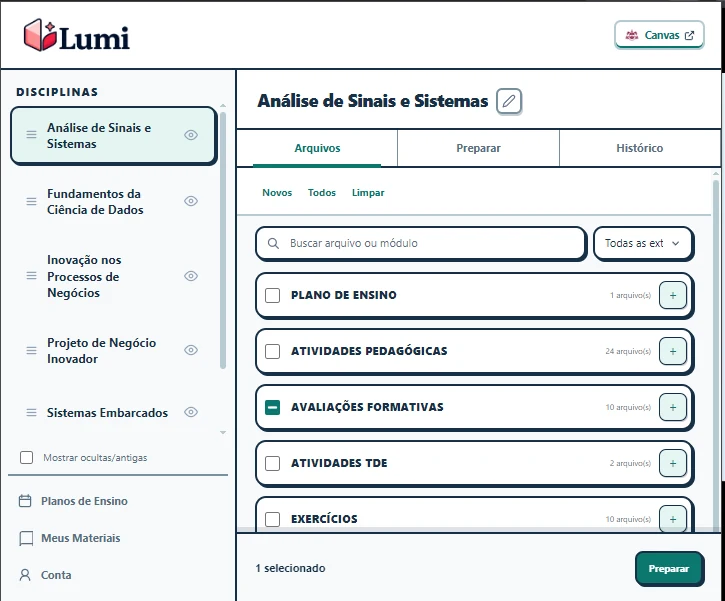The width and height of the screenshot is (725, 601).
Task: Switch to the Arquivos tab
Action: tap(317, 148)
